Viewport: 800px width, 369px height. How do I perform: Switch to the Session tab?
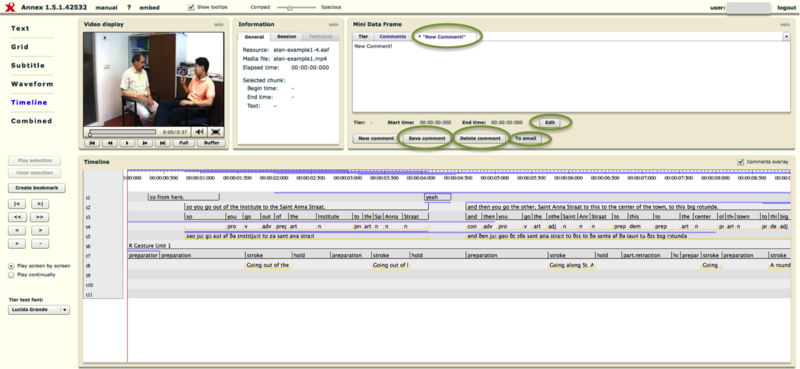(286, 37)
